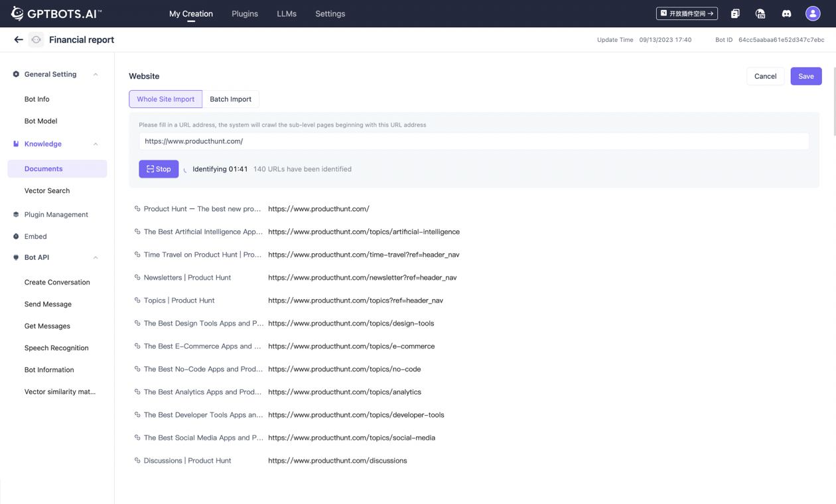This screenshot has width=836, height=504.
Task: Click link icon beside Time Travel row
Action: coord(137,255)
